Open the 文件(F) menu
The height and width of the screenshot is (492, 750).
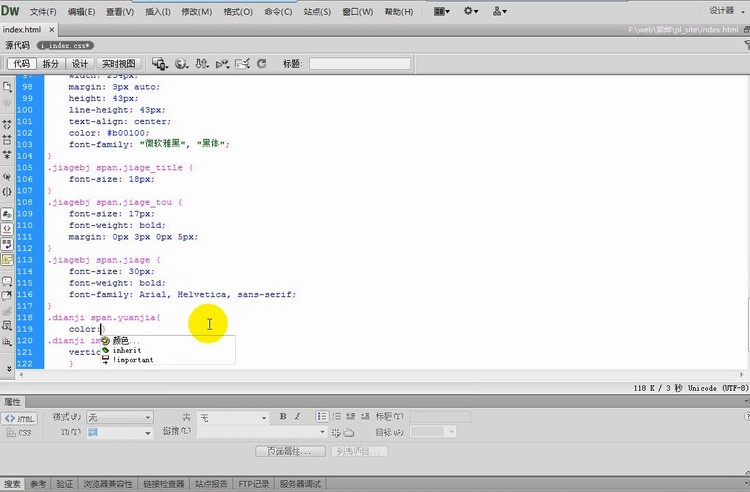click(43, 11)
